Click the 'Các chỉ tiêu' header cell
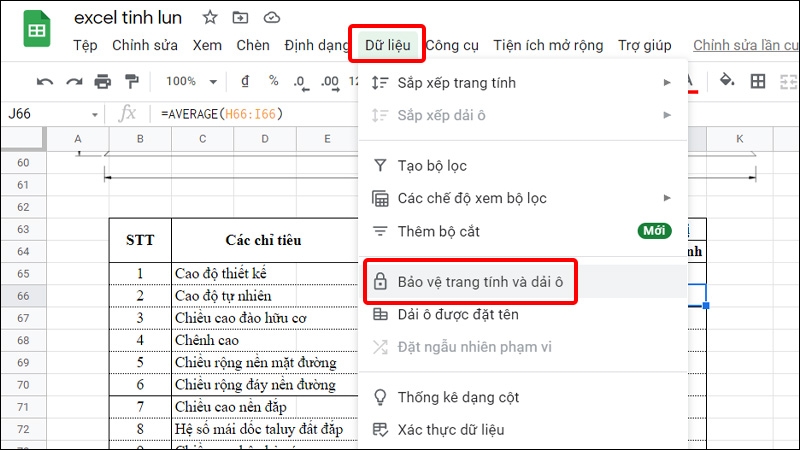Screen dimensions: 800x450 tap(265, 240)
